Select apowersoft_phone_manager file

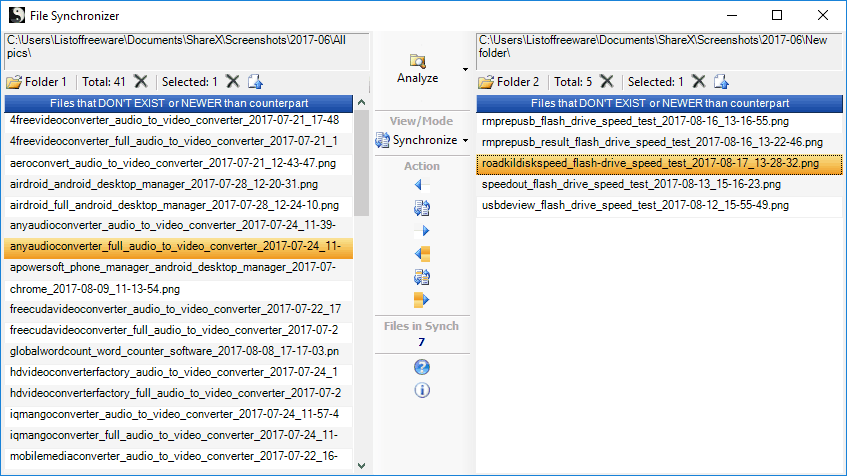tap(178, 267)
